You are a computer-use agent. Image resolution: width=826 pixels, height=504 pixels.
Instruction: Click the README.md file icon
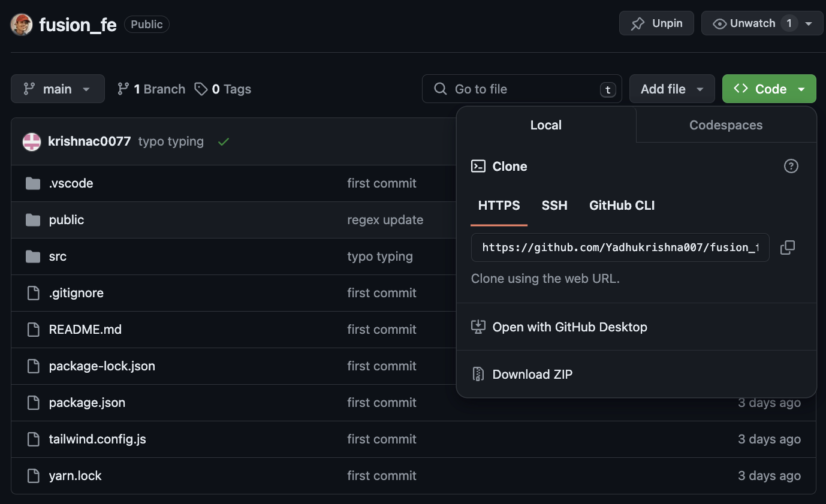coord(33,330)
